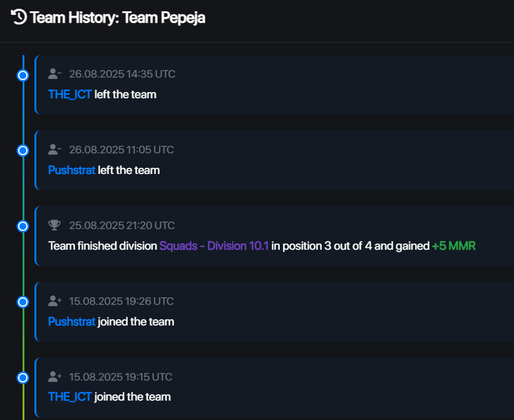Screen dimensions: 514x420
Task: Click the 26.08.2025 14:35 UTC timestamp
Action: tap(122, 74)
